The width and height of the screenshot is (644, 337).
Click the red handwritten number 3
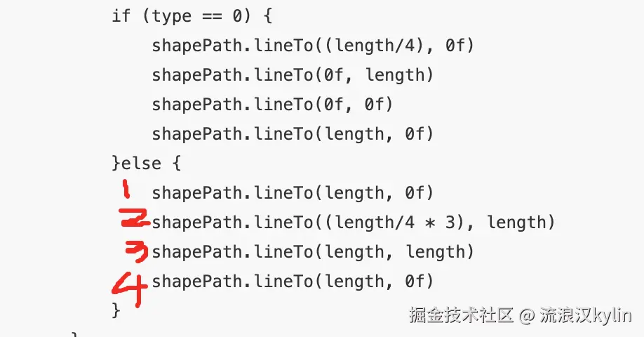(x=137, y=251)
